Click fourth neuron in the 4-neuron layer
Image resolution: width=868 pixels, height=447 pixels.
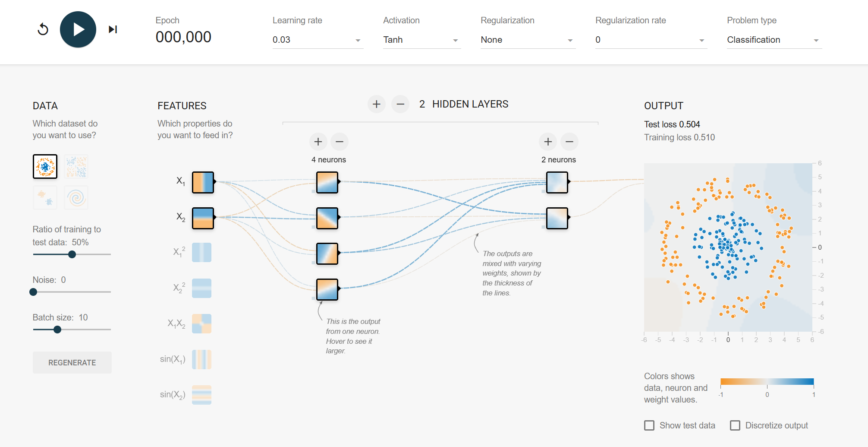pyautogui.click(x=327, y=289)
